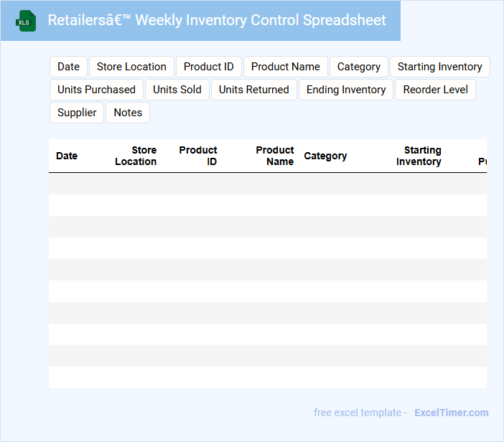Select the Notes tag
The image size is (504, 442).
(x=128, y=113)
